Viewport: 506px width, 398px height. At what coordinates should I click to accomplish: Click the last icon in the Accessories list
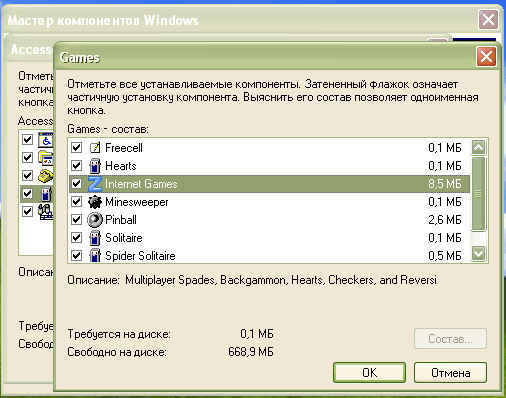click(46, 212)
